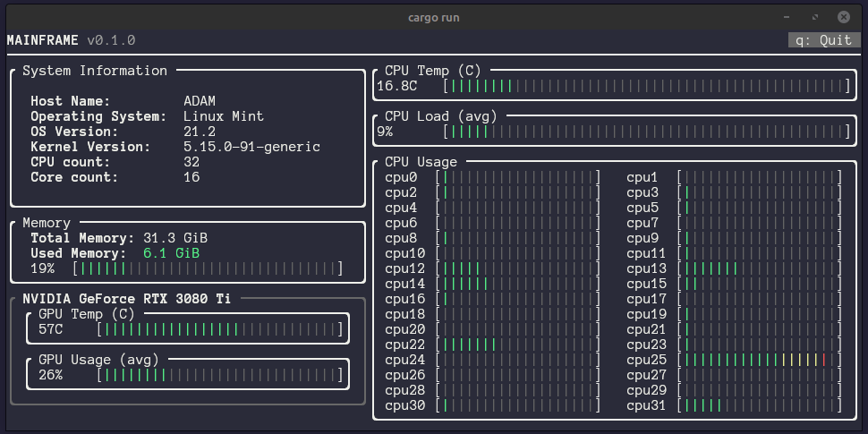Click the Host Name value ADAM
868x434 pixels.
click(200, 101)
